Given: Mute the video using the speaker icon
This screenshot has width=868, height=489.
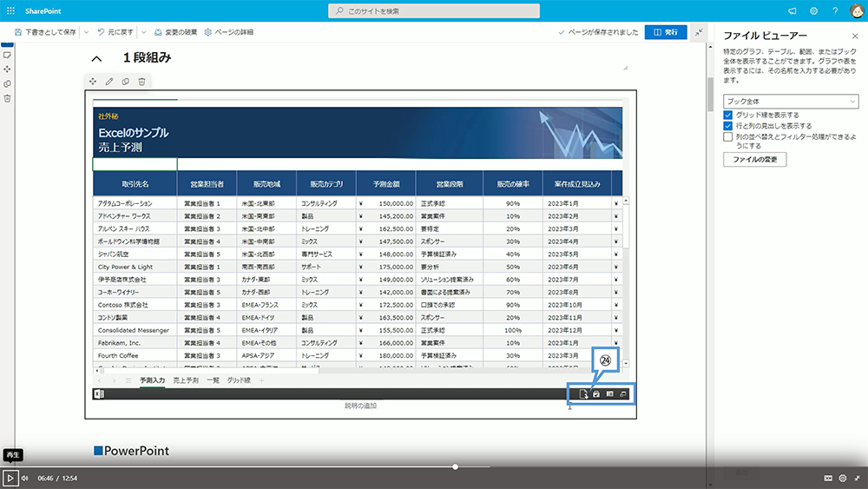Looking at the screenshot, I should [x=24, y=478].
